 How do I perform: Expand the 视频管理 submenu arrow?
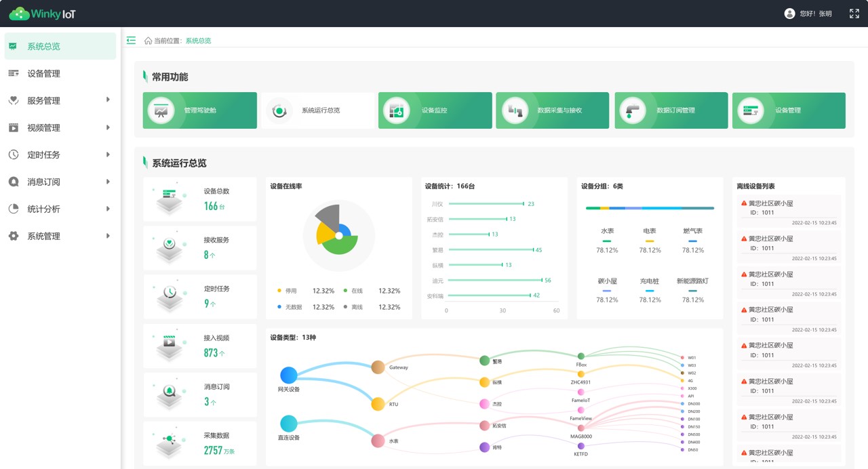pos(108,127)
